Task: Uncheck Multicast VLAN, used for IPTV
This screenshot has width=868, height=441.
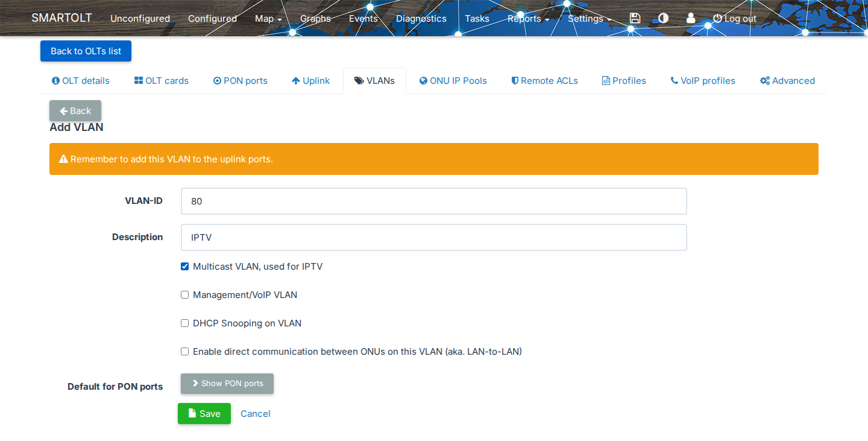Action: 185,267
